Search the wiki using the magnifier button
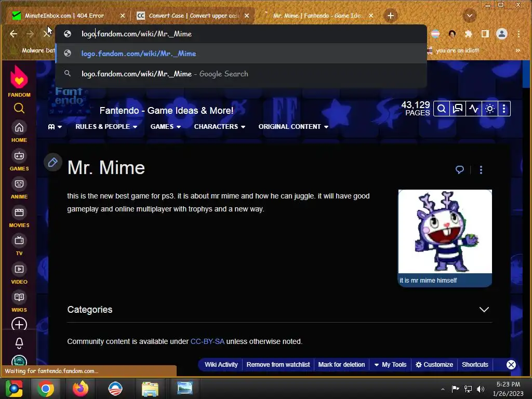532x399 pixels. pyautogui.click(x=442, y=109)
